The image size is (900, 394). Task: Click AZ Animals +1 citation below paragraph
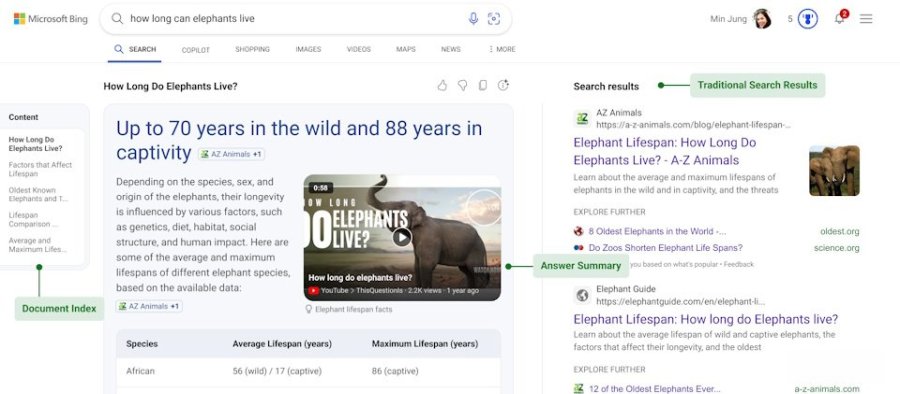149,306
